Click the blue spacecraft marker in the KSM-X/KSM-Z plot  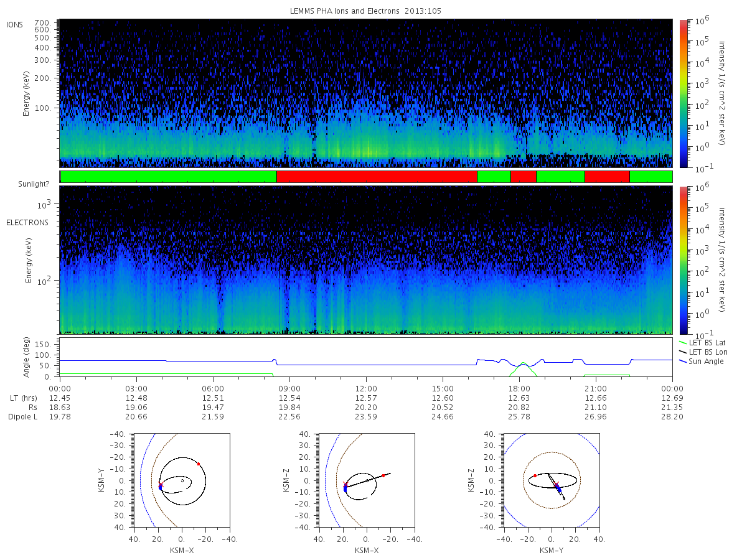(x=345, y=489)
